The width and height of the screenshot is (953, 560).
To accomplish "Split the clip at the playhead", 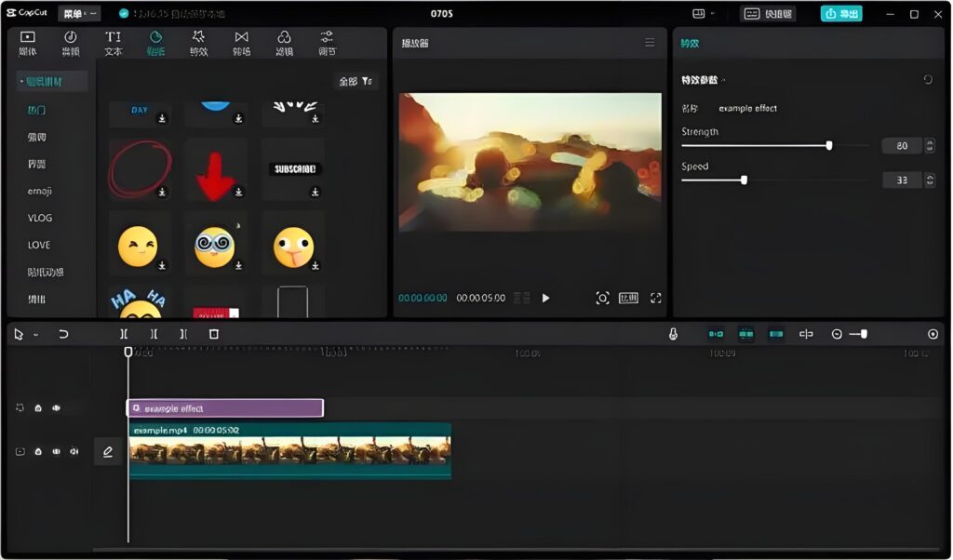I will (x=124, y=334).
